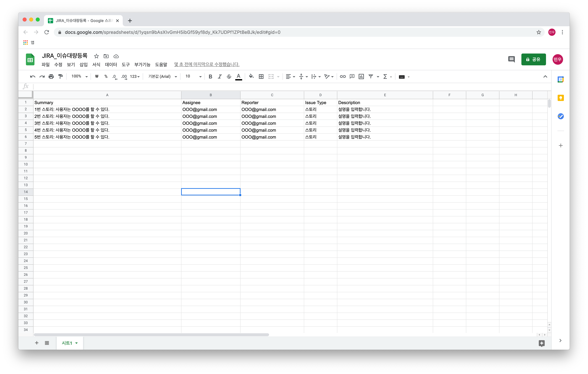
Task: Click the print icon in toolbar
Action: 51,77
